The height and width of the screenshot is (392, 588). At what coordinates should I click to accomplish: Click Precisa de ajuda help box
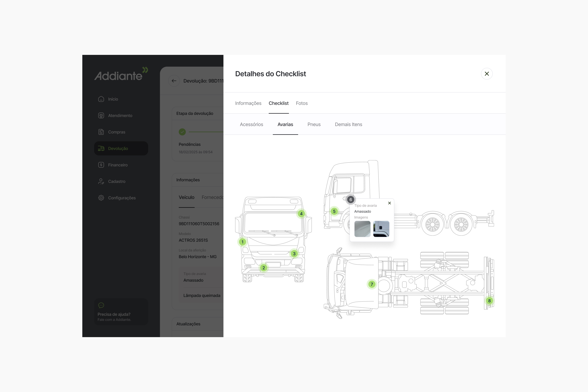(x=121, y=312)
